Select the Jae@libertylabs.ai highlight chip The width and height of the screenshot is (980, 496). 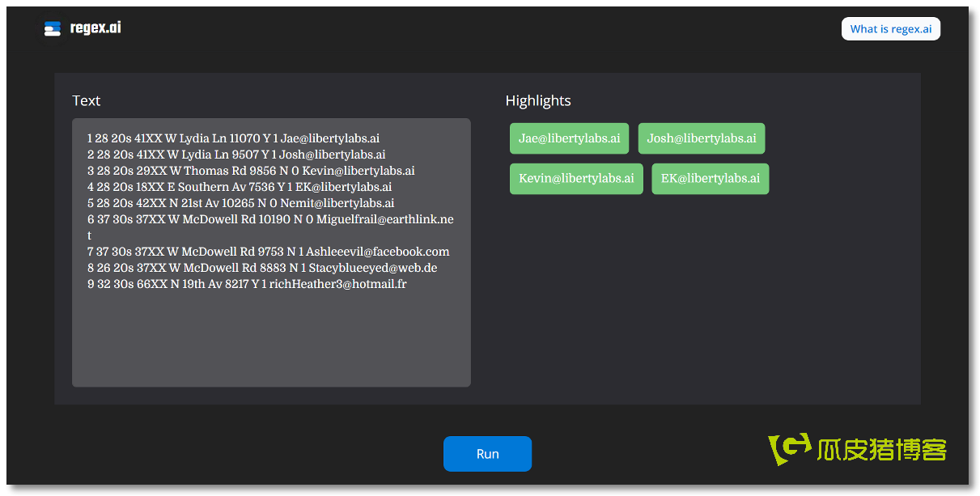pyautogui.click(x=569, y=138)
